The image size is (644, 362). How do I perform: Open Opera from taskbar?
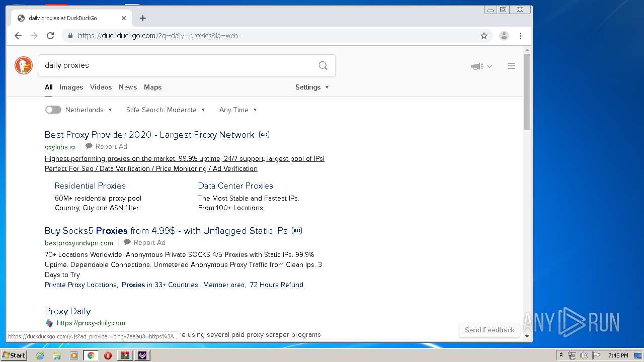pyautogui.click(x=108, y=355)
